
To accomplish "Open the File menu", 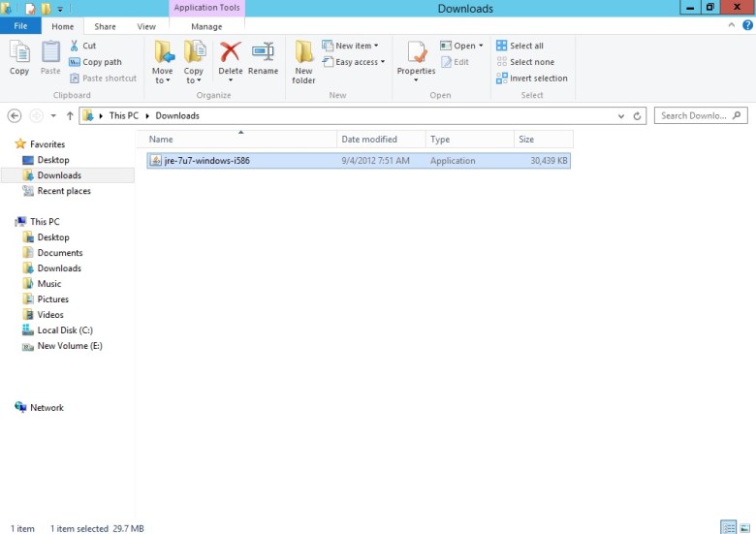I will [20, 27].
